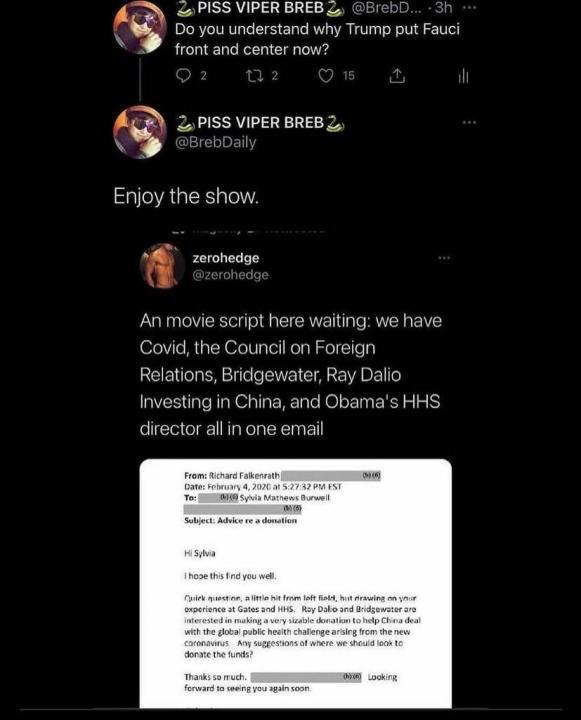Open zerohedge profile picture
Viewport: 581px width, 720px height.
[162, 266]
